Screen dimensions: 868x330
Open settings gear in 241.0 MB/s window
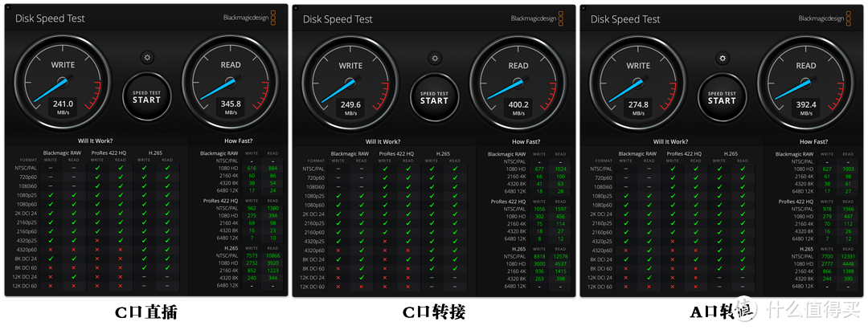(147, 58)
